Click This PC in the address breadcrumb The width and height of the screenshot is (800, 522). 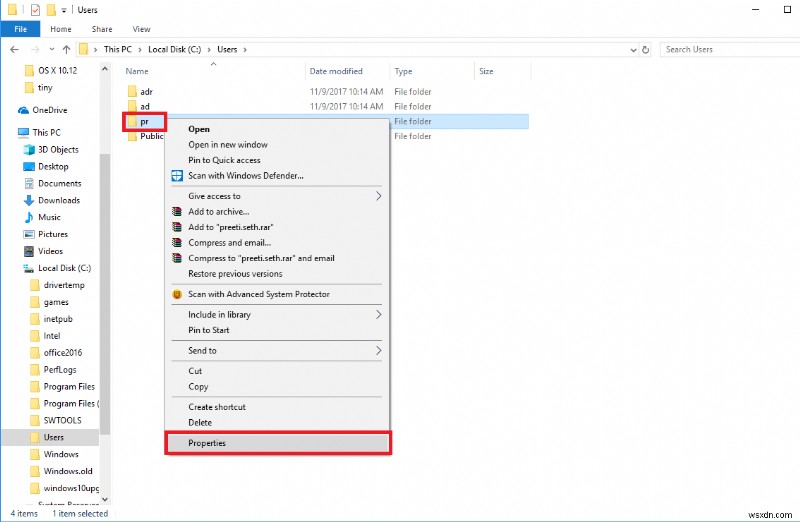[x=118, y=49]
